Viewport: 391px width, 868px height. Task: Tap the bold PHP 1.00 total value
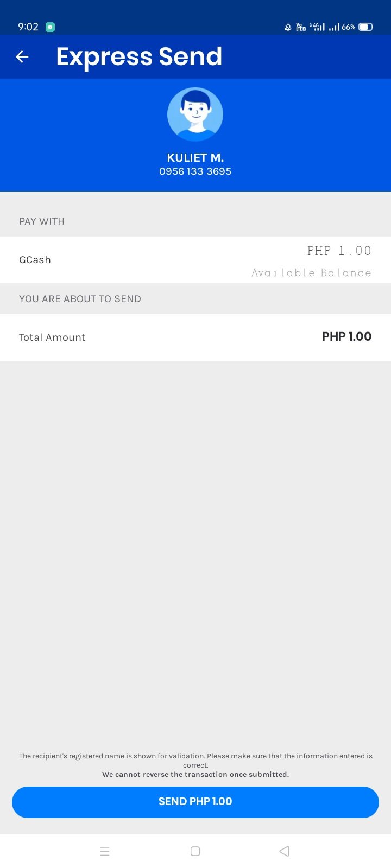click(346, 336)
